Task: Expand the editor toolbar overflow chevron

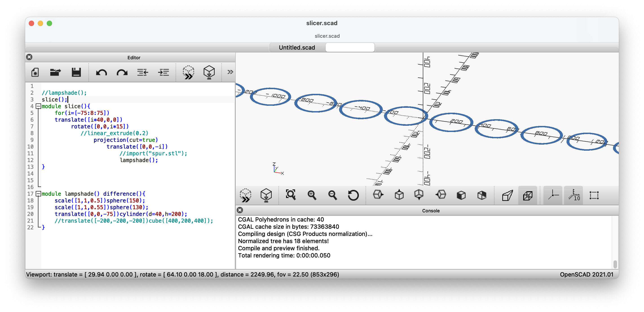Action: (x=230, y=72)
